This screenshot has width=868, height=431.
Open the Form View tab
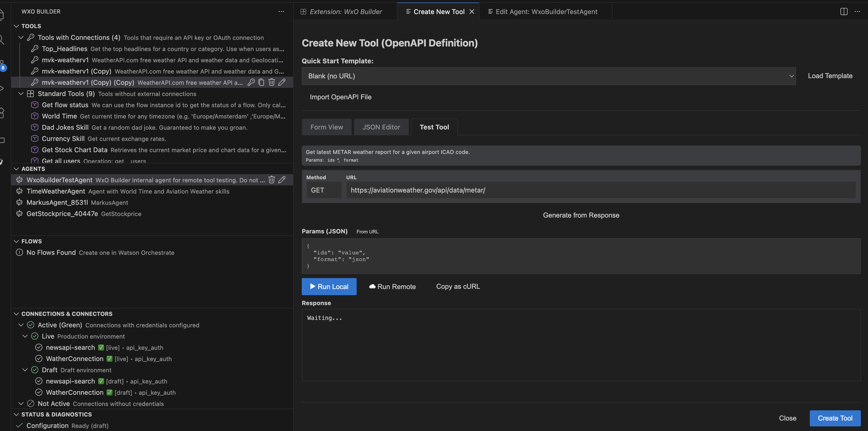click(x=327, y=127)
